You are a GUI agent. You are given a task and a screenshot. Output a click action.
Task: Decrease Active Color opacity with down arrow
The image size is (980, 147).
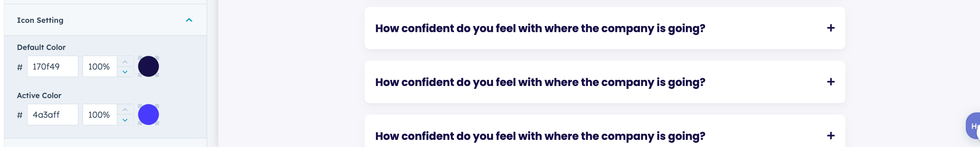click(125, 120)
